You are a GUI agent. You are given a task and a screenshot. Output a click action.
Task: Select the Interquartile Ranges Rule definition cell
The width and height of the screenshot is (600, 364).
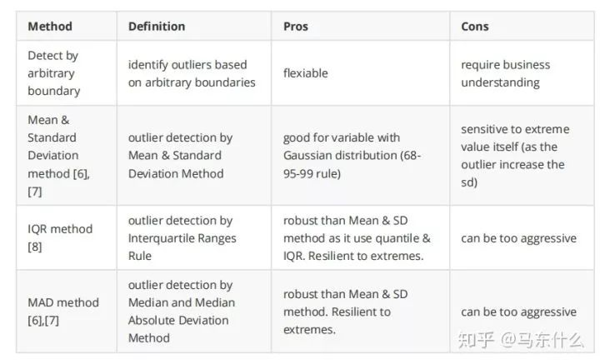point(182,238)
